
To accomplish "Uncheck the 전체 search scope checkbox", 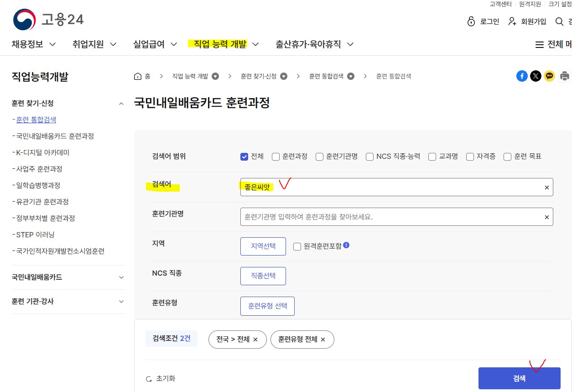I will [244, 157].
